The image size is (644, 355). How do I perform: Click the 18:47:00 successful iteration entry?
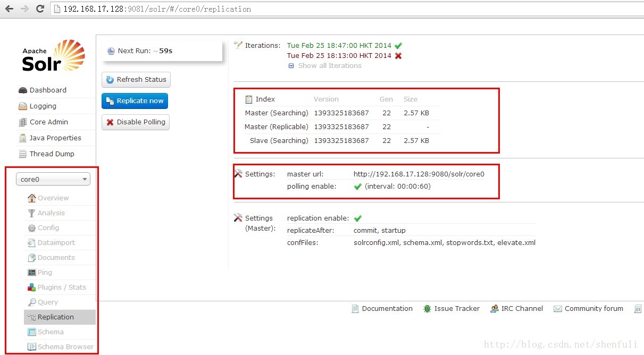coord(339,46)
